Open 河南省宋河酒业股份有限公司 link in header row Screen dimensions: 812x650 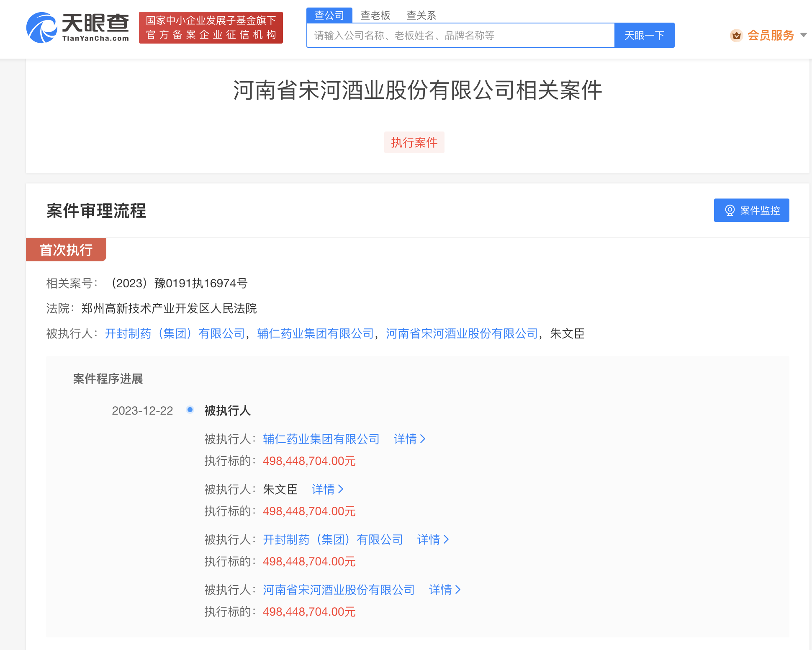[x=462, y=334]
